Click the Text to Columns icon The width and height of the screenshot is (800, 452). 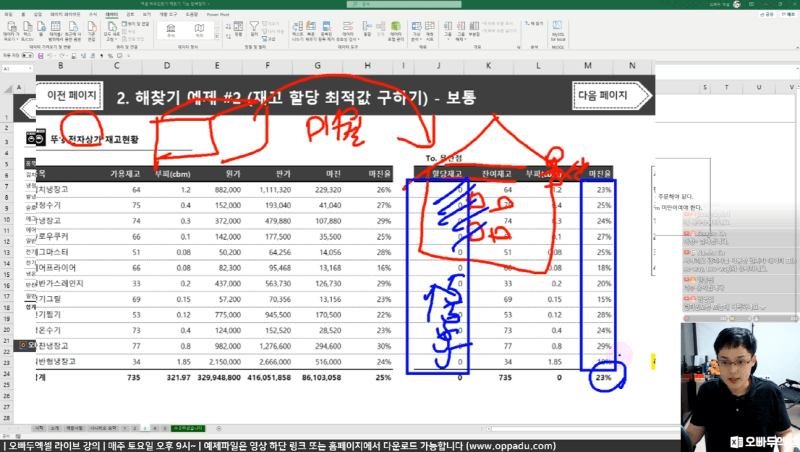click(297, 31)
